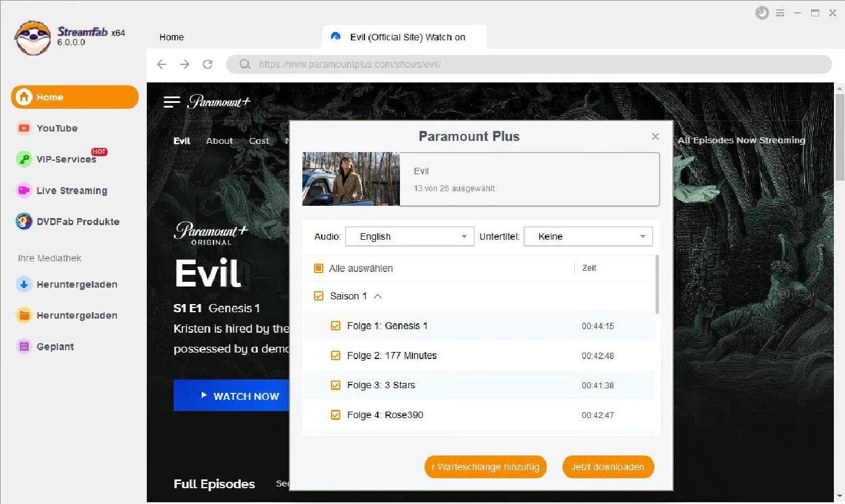Viewport: 845px width, 504px height.
Task: Go forward with the browser forward arrow
Action: (x=185, y=64)
